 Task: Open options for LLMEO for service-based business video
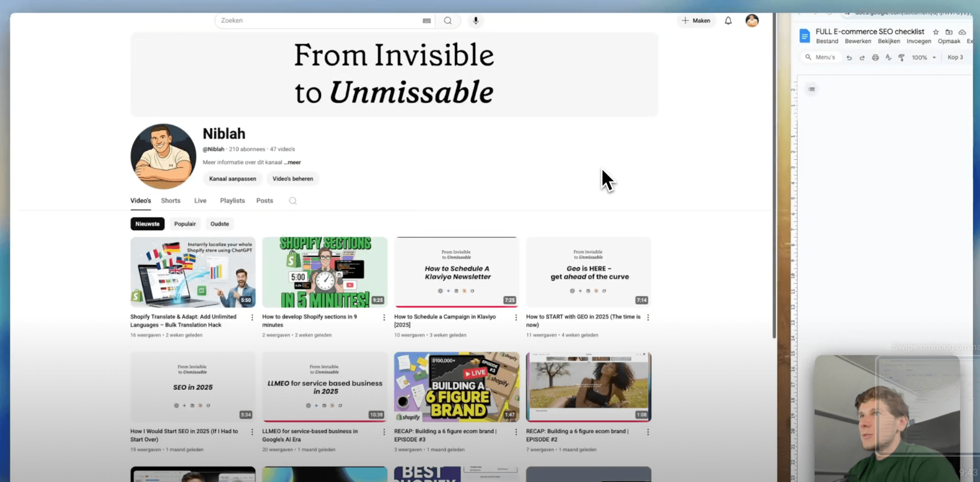tap(384, 432)
